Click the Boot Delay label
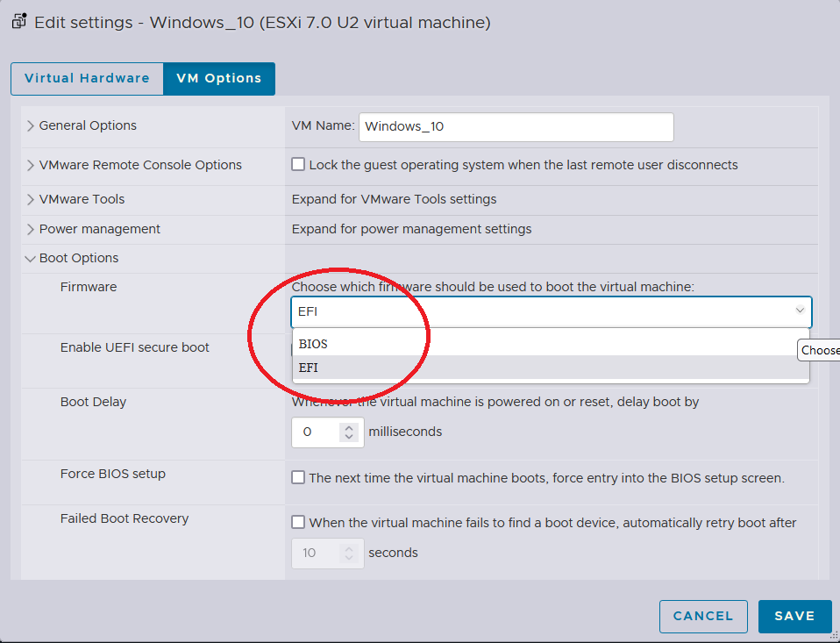The height and width of the screenshot is (643, 840). (93, 402)
